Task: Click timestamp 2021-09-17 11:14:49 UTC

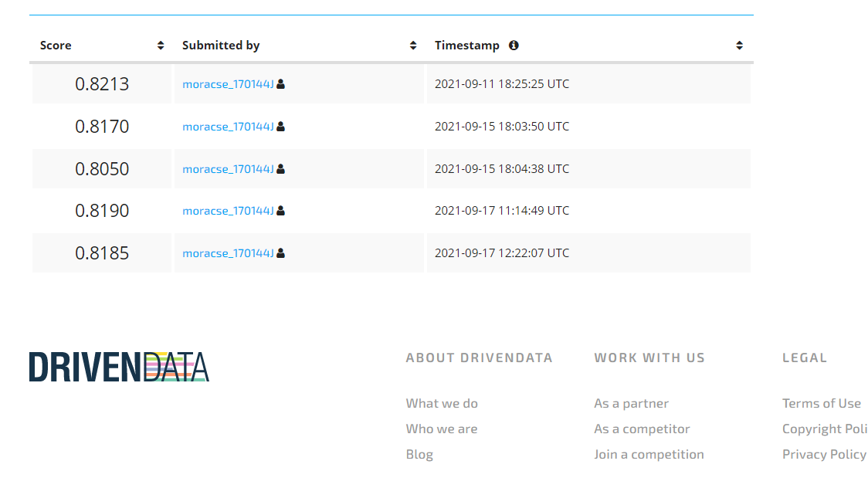Action: click(501, 211)
